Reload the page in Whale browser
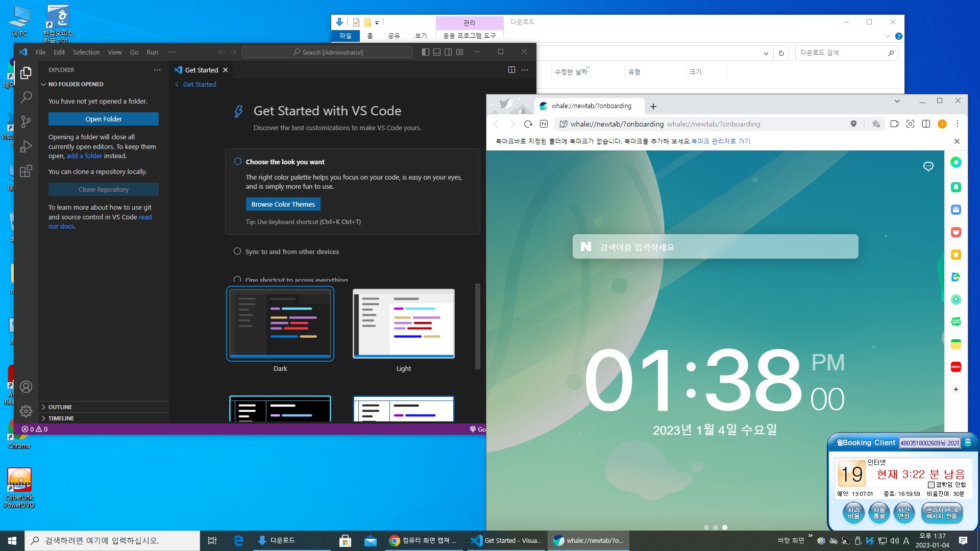Viewport: 980px width, 551px height. 528,124
